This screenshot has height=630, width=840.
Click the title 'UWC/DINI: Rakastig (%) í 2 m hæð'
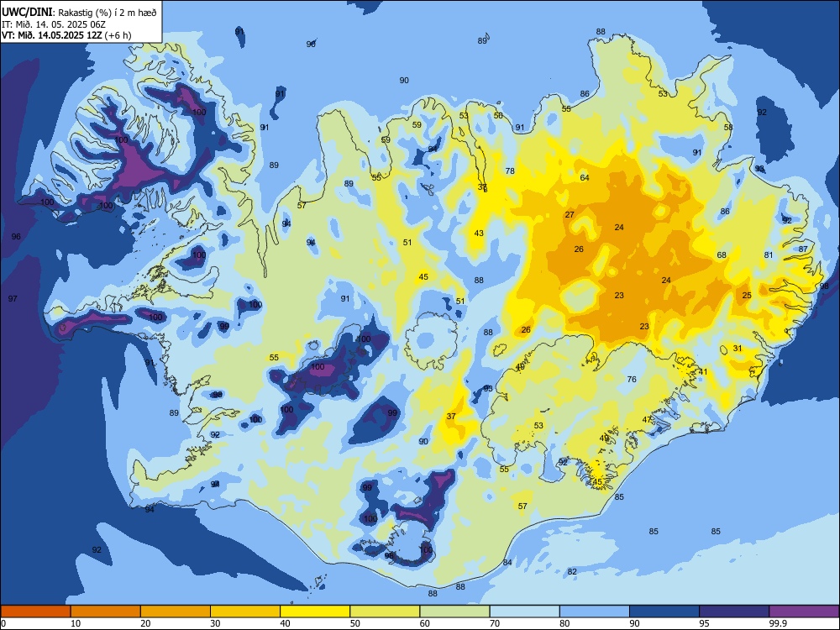[79, 12]
